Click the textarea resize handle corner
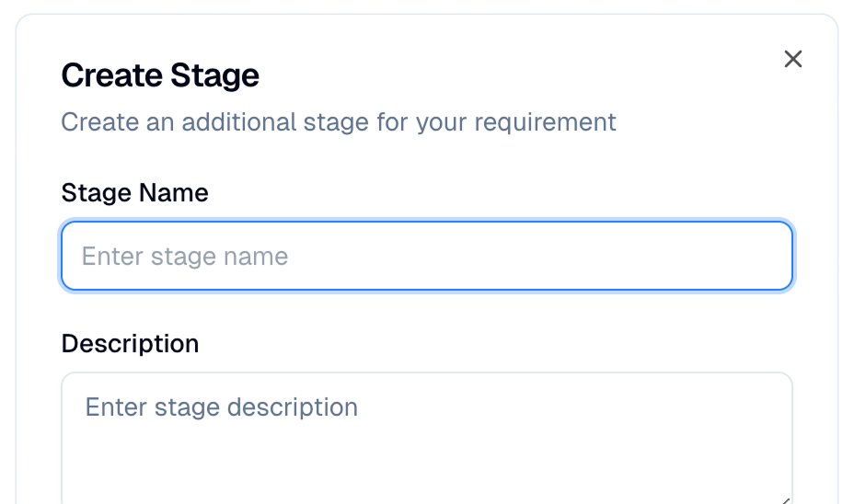Image resolution: width=854 pixels, height=504 pixels. 785,500
